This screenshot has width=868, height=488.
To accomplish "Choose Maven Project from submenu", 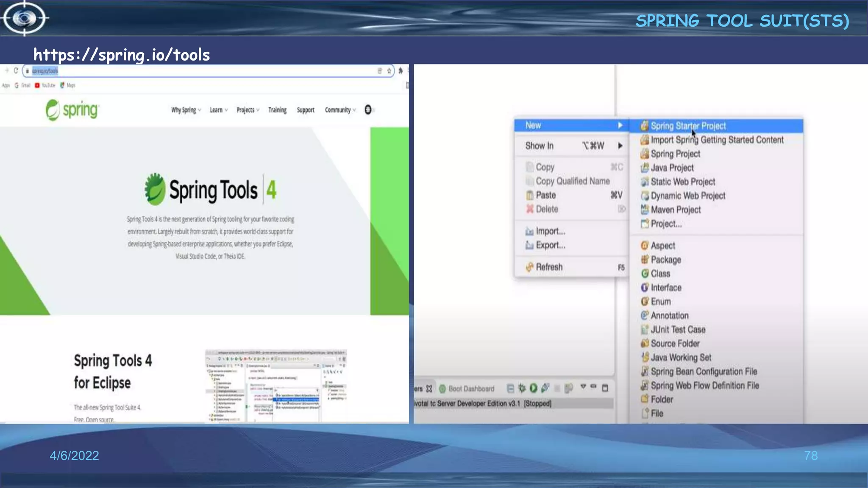I will pyautogui.click(x=716, y=210).
